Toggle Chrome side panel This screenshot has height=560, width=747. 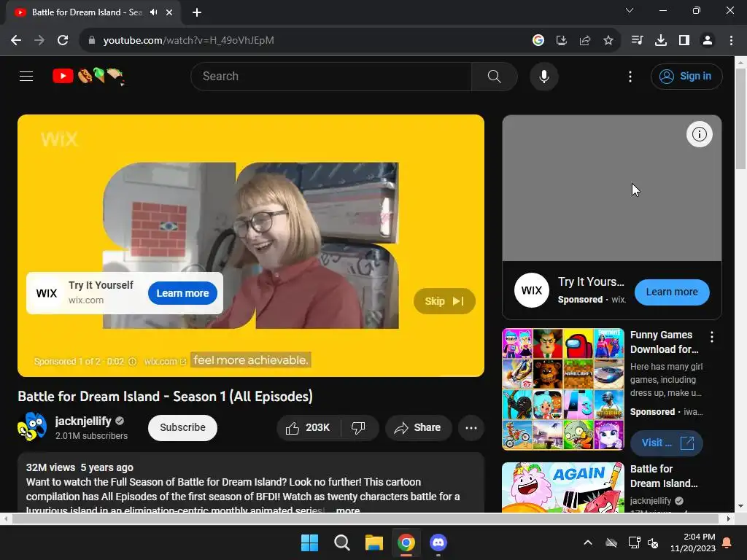[x=684, y=41]
